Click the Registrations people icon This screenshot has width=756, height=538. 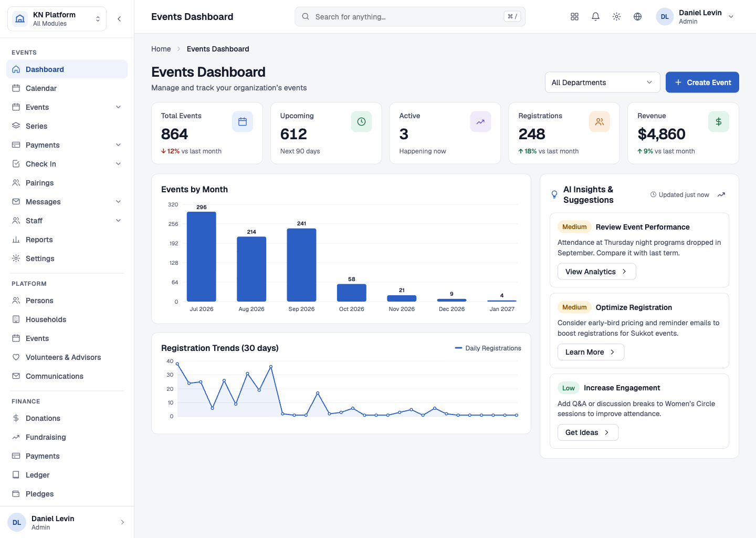click(600, 122)
